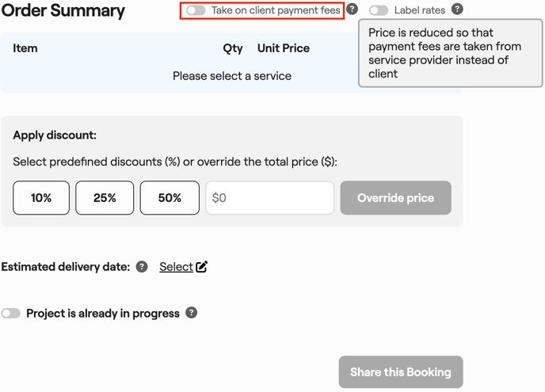Click the edit pencil icon next to Select
This screenshot has width=545, height=392.
pyautogui.click(x=202, y=267)
